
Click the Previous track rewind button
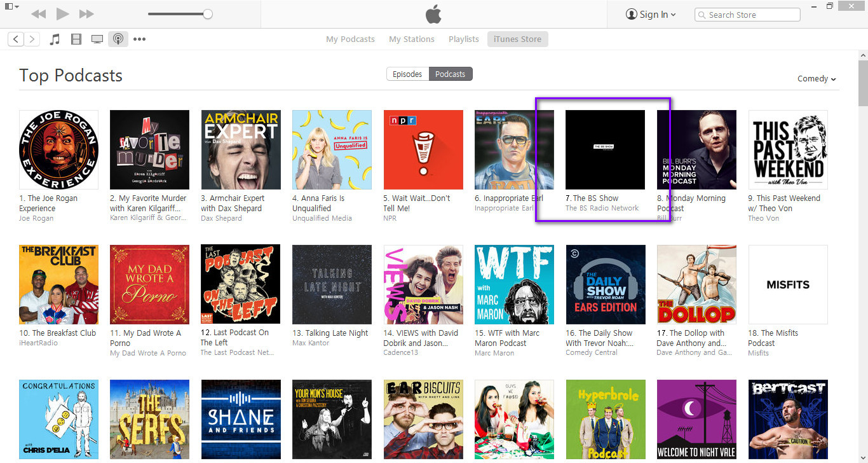tap(38, 14)
